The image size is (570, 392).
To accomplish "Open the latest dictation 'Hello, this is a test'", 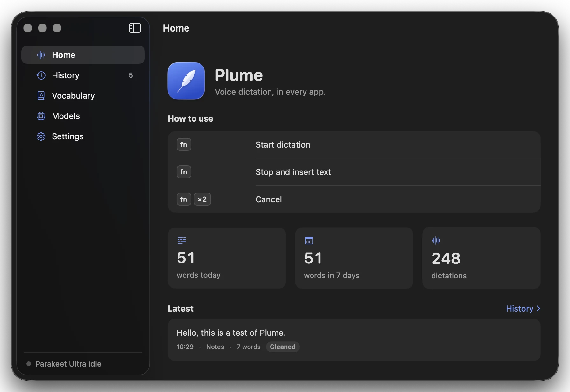I will pos(354,340).
